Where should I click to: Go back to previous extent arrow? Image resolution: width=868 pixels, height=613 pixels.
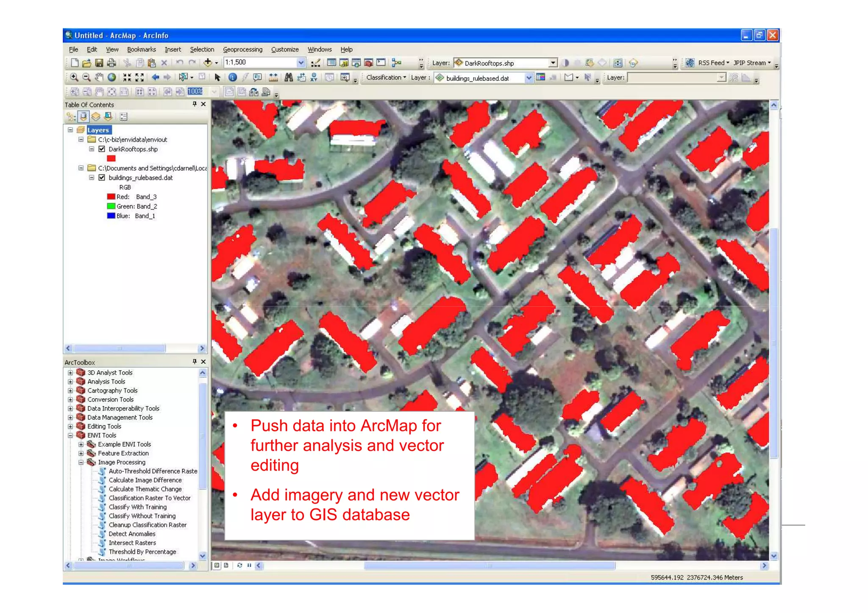click(x=156, y=77)
